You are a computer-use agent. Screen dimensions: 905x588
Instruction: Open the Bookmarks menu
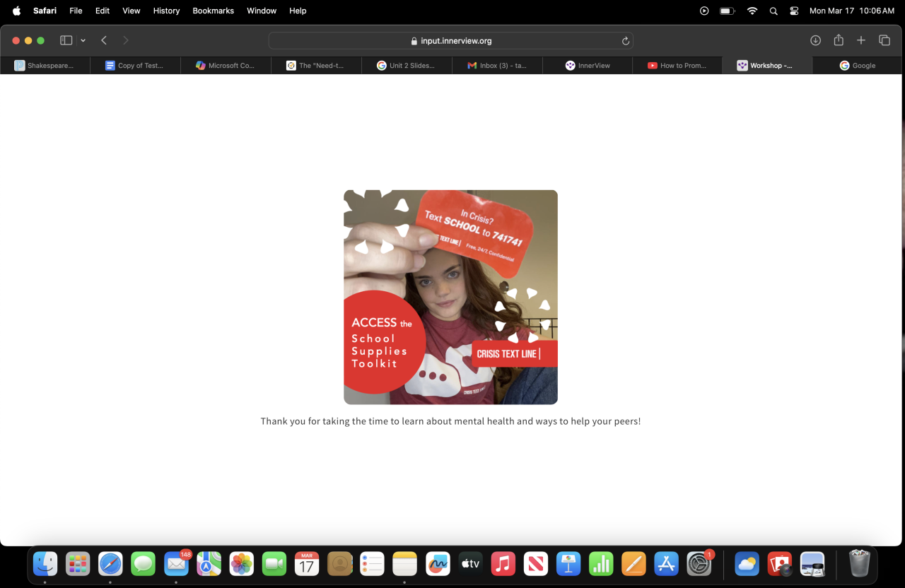tap(214, 11)
